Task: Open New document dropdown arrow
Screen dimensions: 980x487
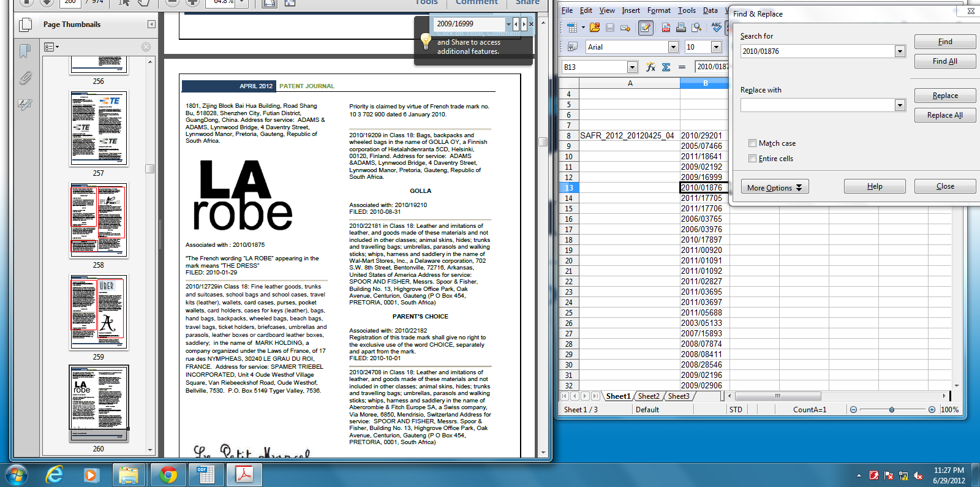Action: pyautogui.click(x=583, y=28)
